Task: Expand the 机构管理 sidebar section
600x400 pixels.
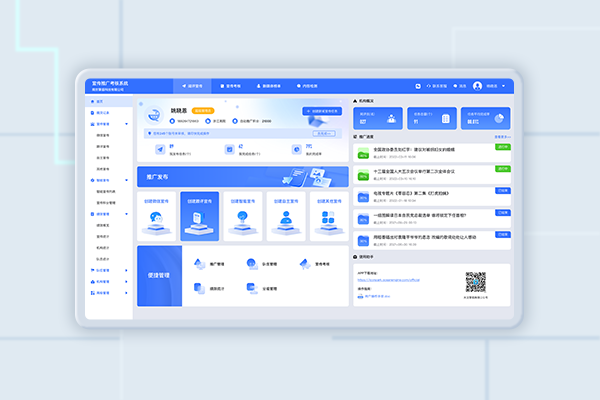Action: pos(126,282)
